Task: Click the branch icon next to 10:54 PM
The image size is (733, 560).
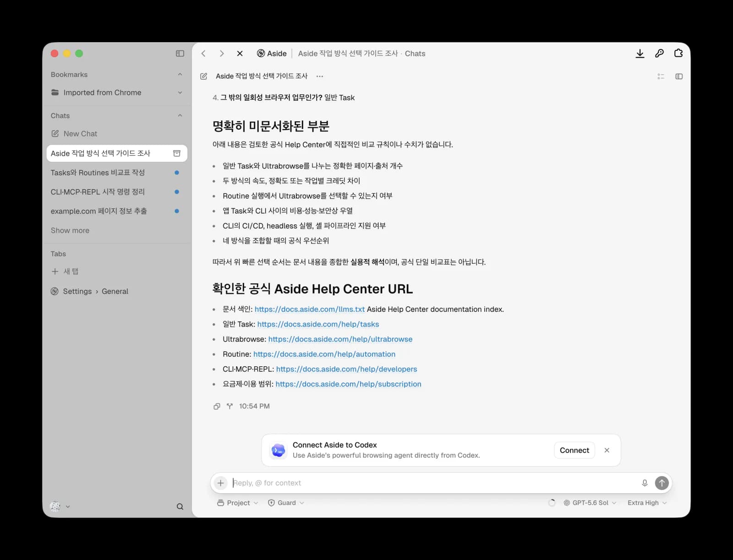Action: (x=230, y=406)
